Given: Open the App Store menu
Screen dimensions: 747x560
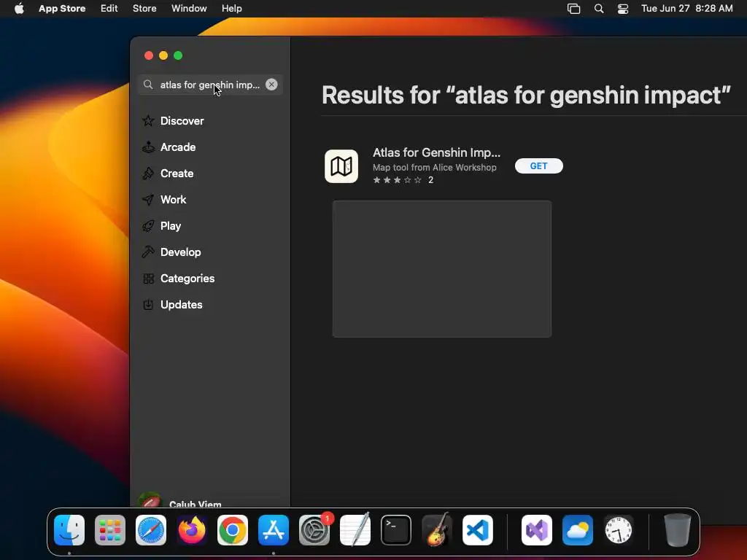Looking at the screenshot, I should tap(62, 9).
